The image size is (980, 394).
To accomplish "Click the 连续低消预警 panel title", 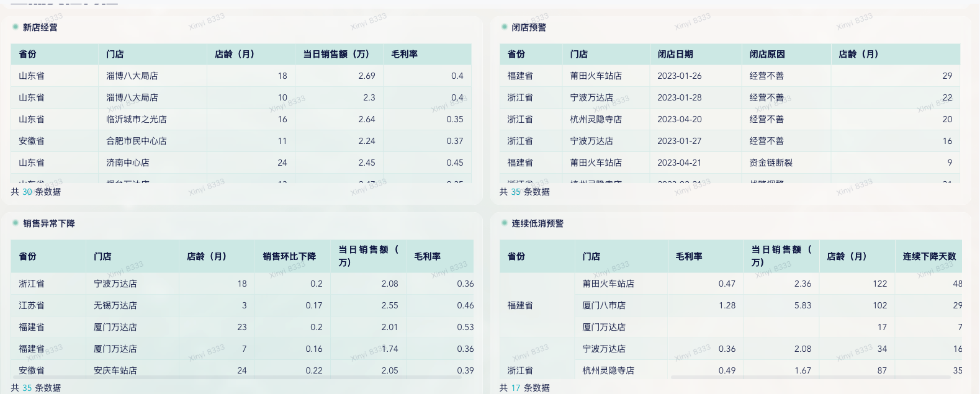I will pyautogui.click(x=537, y=223).
